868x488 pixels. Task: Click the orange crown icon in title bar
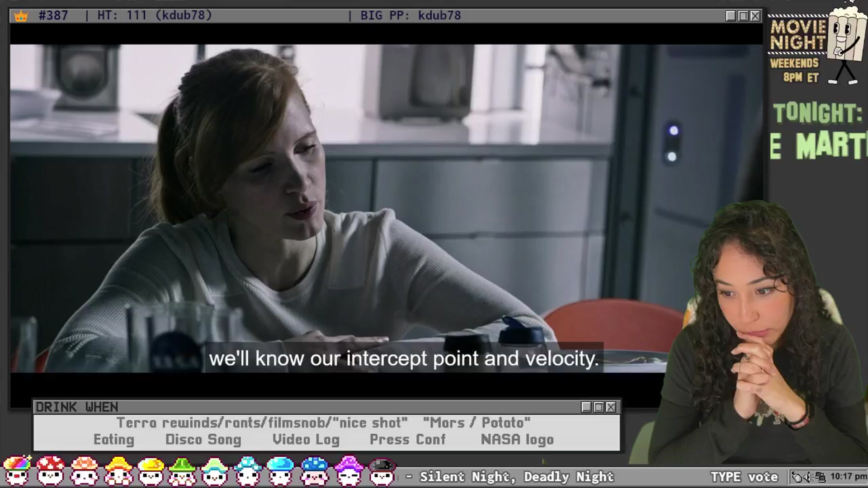(x=21, y=16)
